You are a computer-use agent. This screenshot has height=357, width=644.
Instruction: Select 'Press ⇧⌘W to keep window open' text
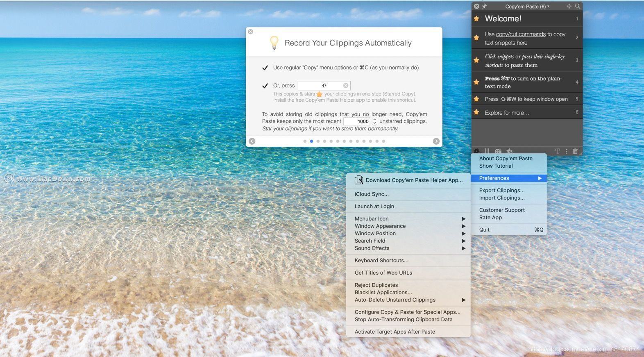[526, 99]
